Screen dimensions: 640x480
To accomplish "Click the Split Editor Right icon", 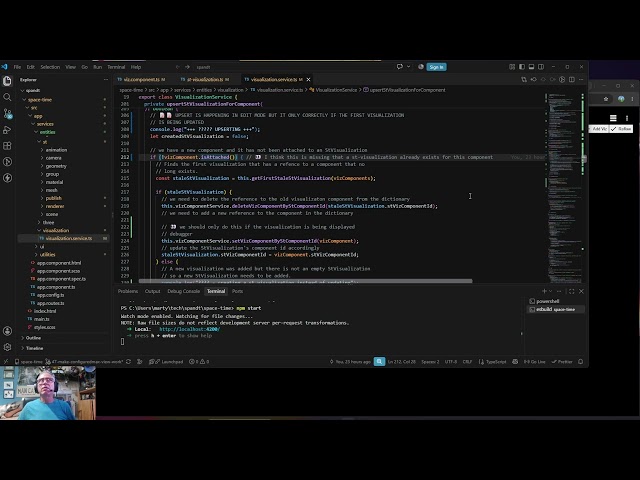I will point(572,80).
